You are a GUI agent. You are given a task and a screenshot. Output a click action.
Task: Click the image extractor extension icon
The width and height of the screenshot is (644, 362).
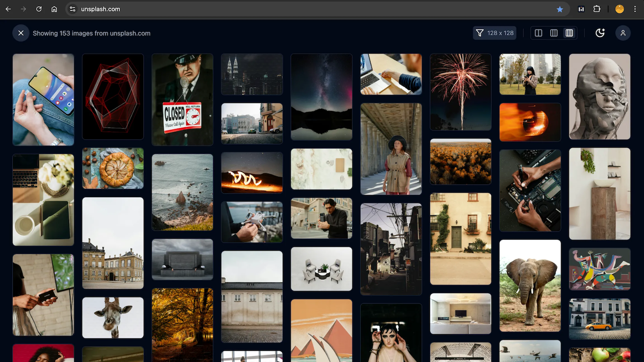point(581,9)
